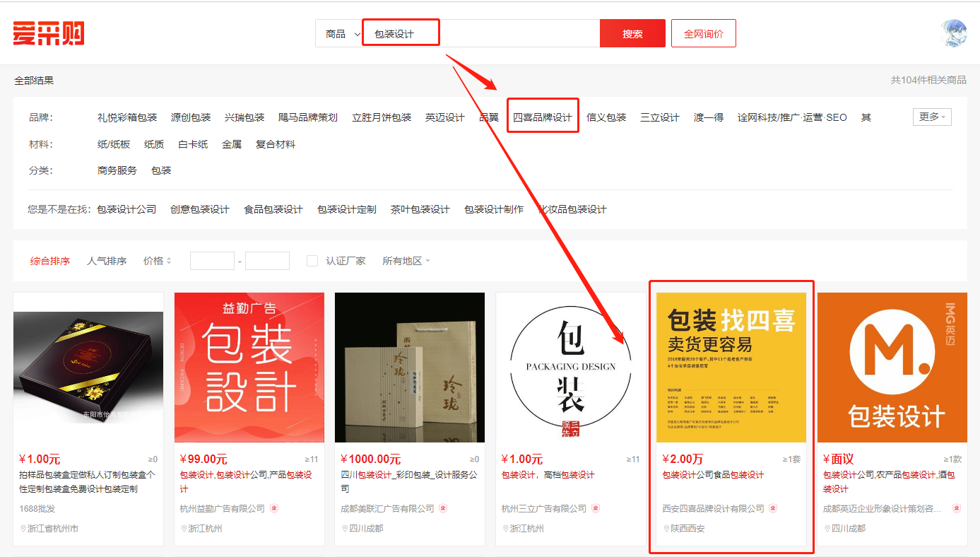Switch to 人气排序 sorting
Viewport: 980px width, 557px height.
[107, 261]
